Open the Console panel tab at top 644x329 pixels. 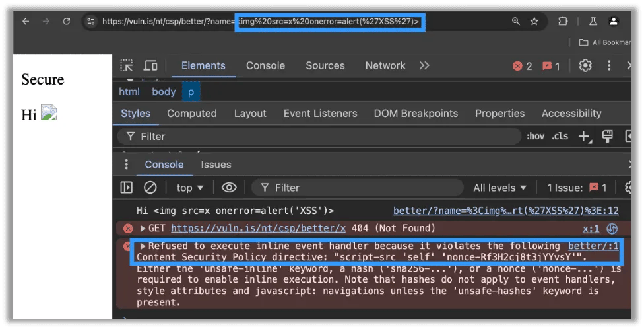point(265,66)
